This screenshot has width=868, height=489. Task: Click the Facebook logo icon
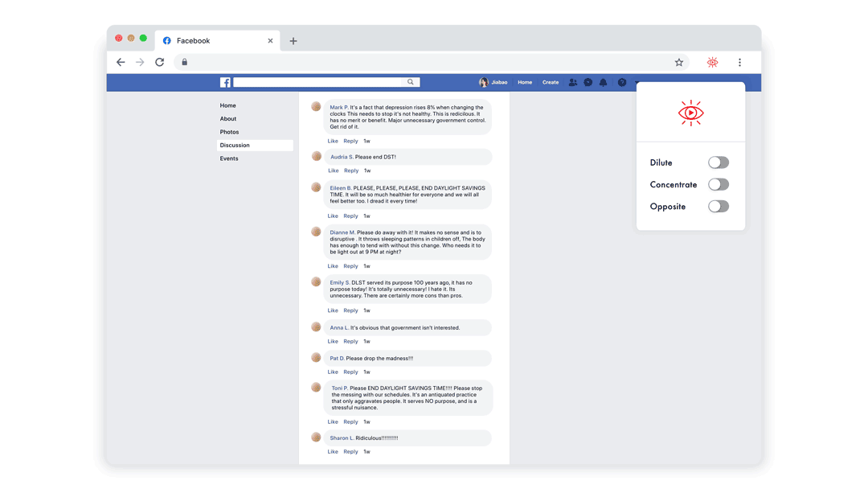click(226, 82)
